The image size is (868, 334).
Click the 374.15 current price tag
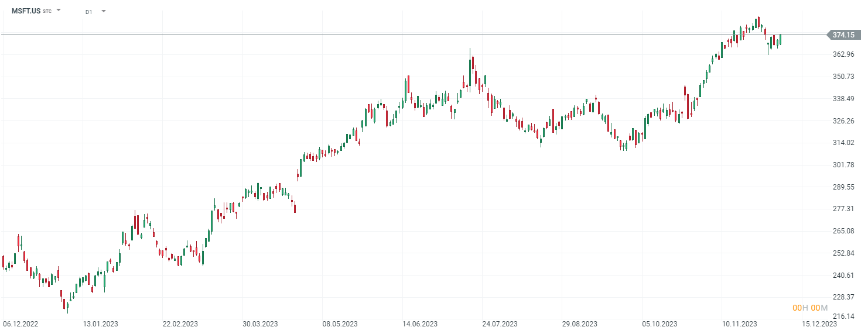coord(843,35)
